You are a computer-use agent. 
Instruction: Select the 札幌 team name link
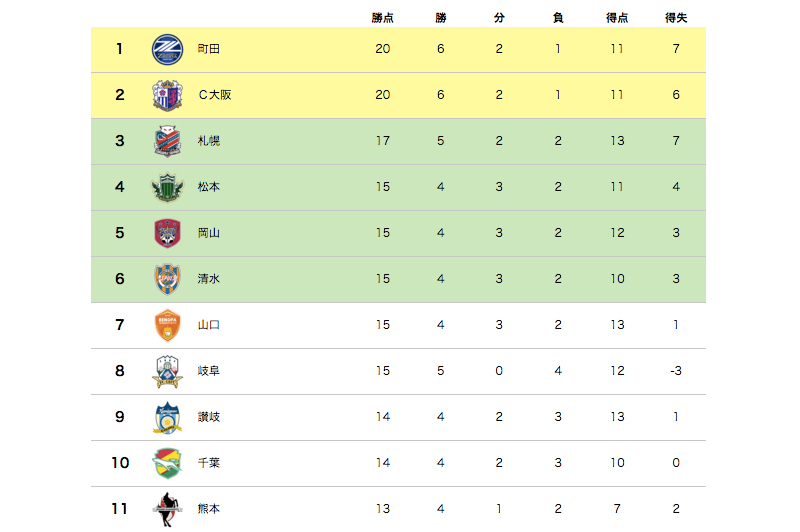[x=209, y=141]
